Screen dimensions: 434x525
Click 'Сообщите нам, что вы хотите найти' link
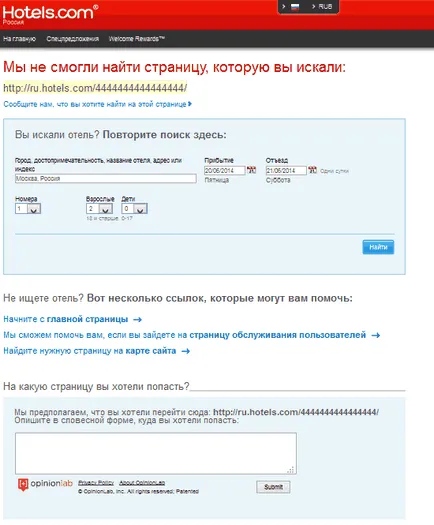pos(97,104)
